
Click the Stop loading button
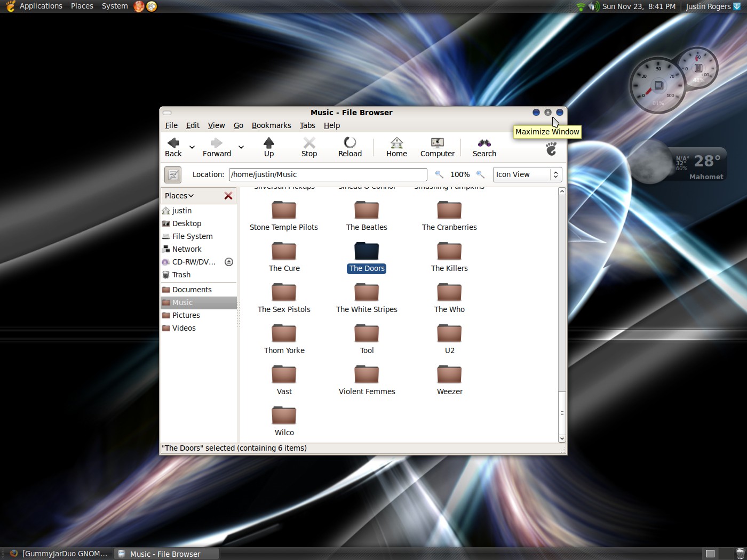[x=309, y=147]
